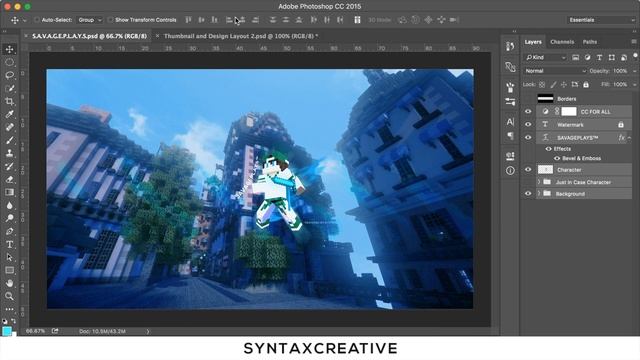The width and height of the screenshot is (640, 360).
Task: Open the Fill slider dropdown arrow
Action: coord(634,84)
